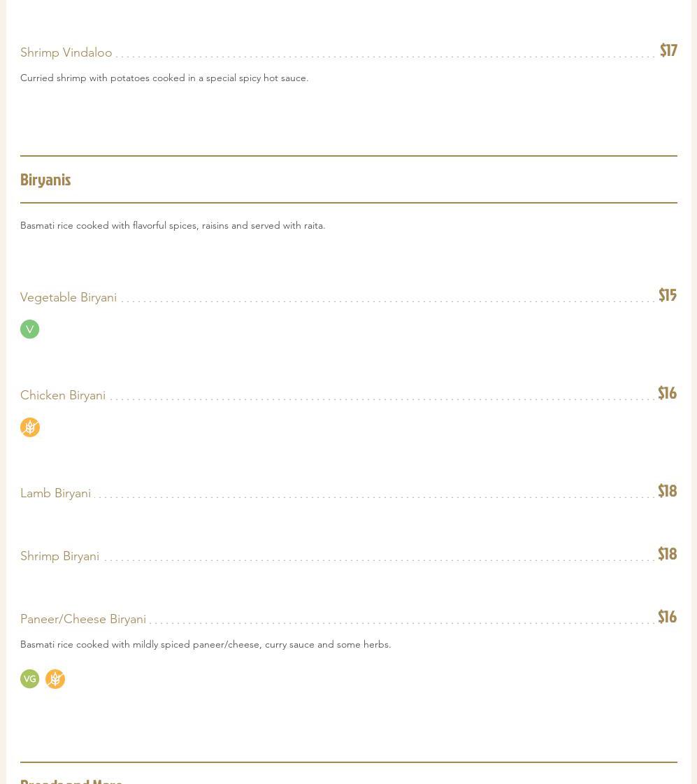Image resolution: width=697 pixels, height=784 pixels.
Task: Click the Biryanis section description text
Action: pyautogui.click(x=173, y=226)
